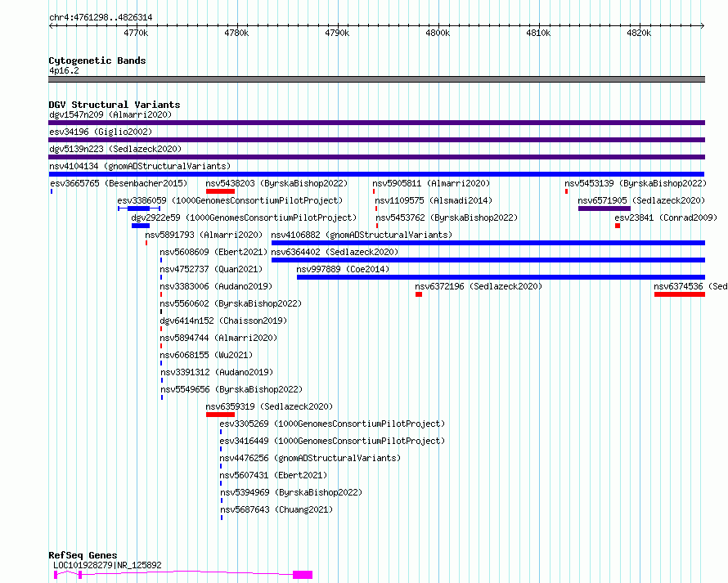Select nsv5453139 (ByrskaBishop2022) label
Image resolution: width=728 pixels, height=583 pixels.
[x=636, y=183]
